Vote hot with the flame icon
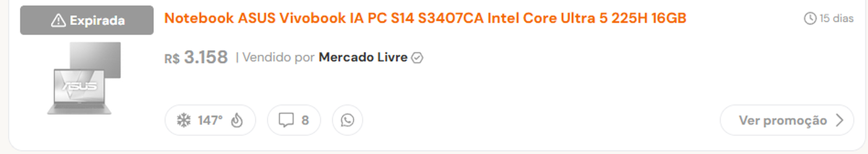Viewport: 868px width, 154px height. click(237, 120)
